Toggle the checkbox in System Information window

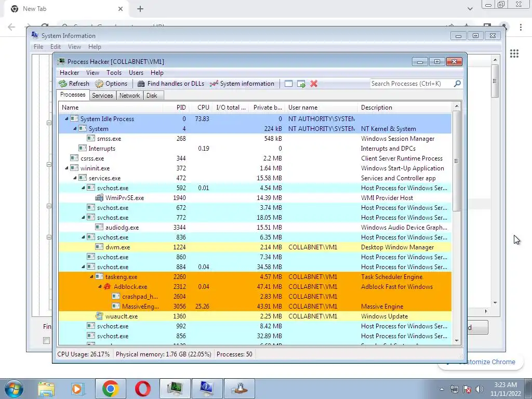pyautogui.click(x=46, y=340)
